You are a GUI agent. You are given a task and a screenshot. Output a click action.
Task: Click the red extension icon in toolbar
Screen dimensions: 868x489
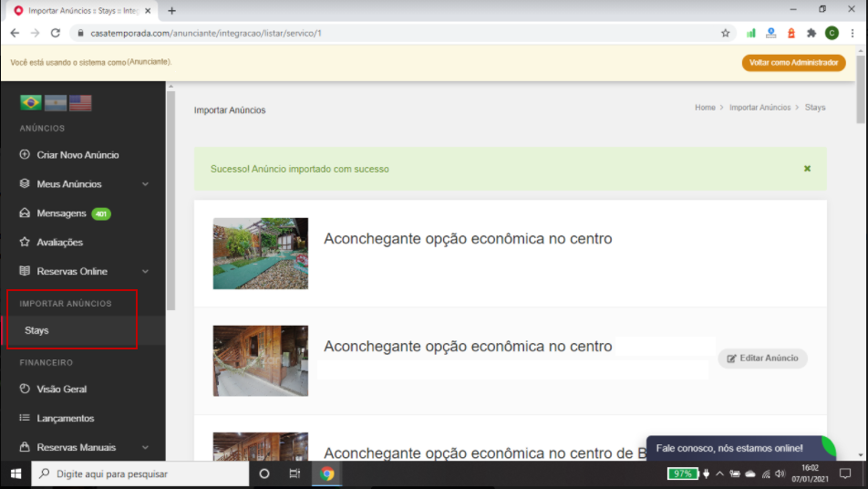[x=791, y=33]
